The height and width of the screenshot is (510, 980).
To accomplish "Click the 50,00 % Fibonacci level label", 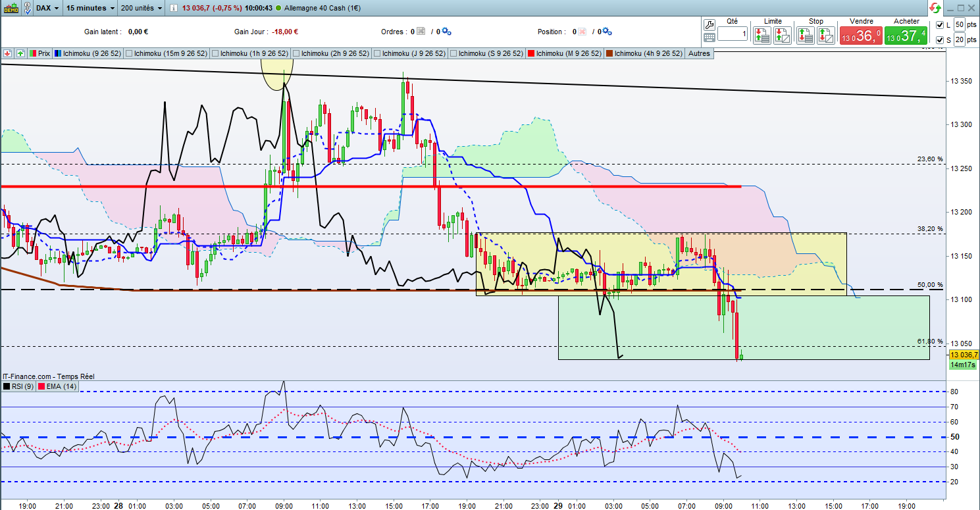I will click(930, 285).
